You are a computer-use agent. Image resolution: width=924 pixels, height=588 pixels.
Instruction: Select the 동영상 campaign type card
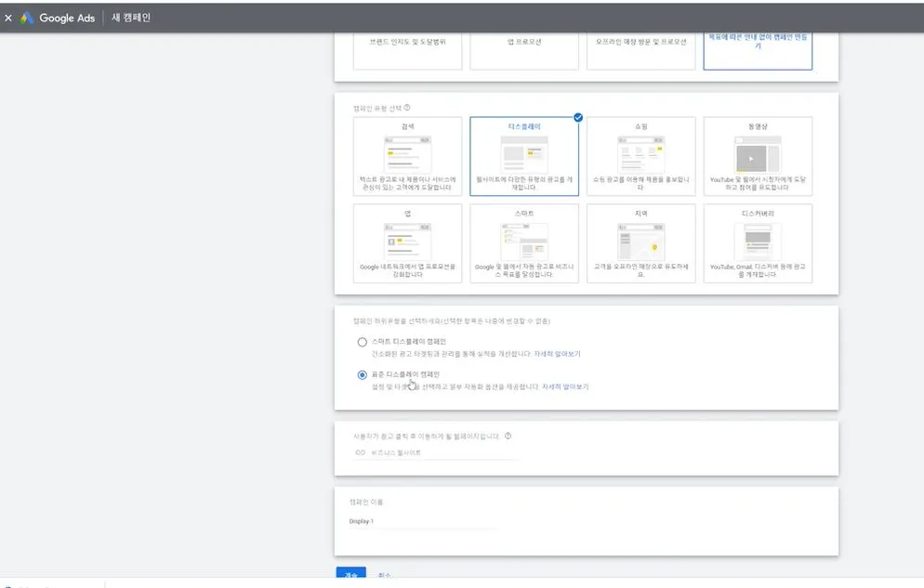point(757,156)
